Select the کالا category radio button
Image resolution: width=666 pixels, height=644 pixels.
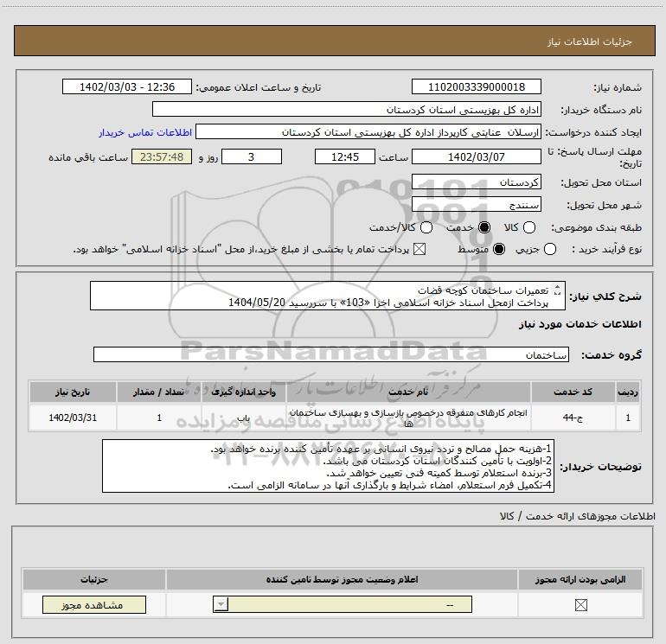(x=528, y=227)
